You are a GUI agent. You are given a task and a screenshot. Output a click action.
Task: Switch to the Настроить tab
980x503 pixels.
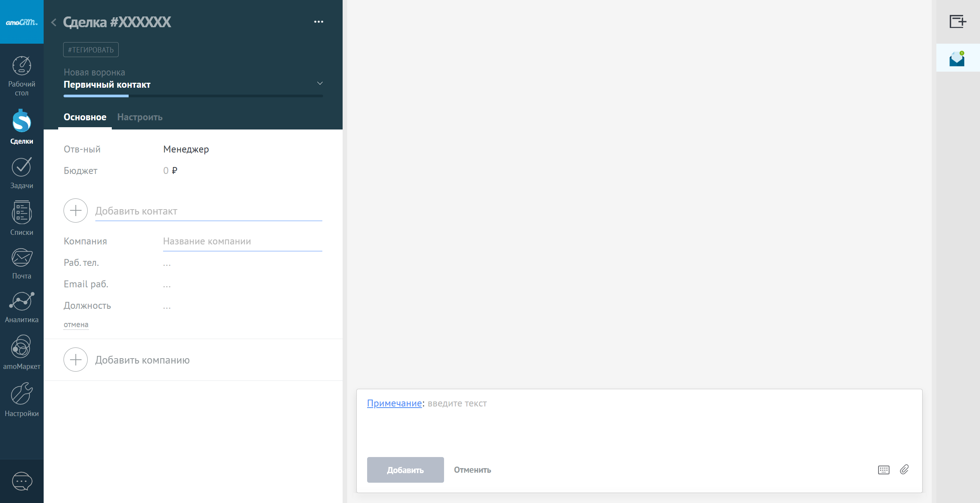pyautogui.click(x=140, y=117)
